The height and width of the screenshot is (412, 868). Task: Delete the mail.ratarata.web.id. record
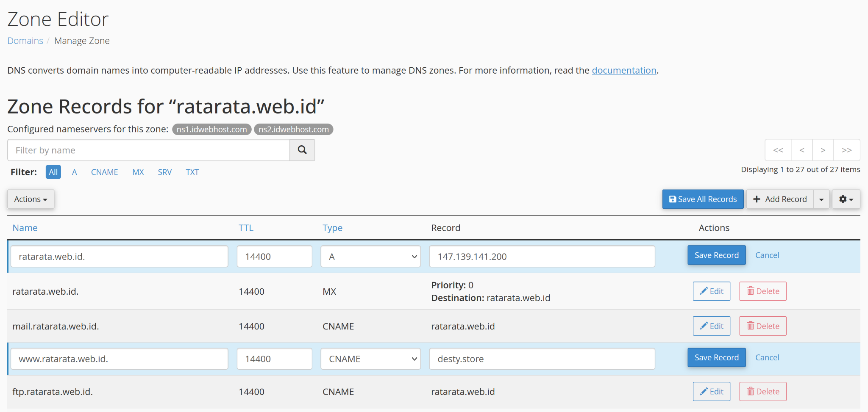(x=763, y=326)
